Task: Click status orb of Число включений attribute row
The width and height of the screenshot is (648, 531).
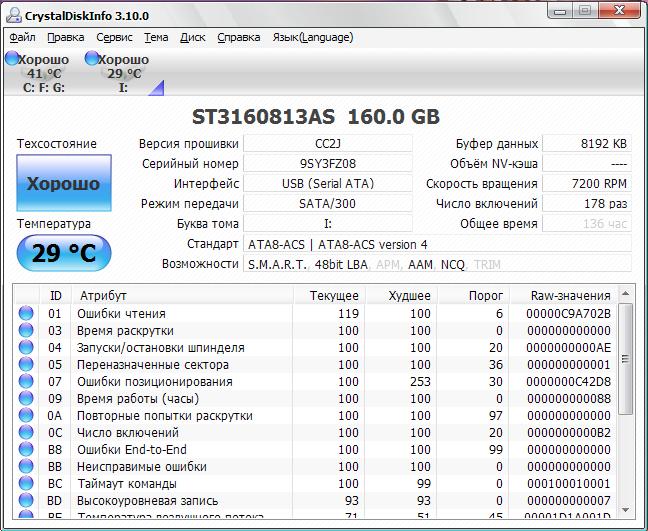Action: pos(26,432)
